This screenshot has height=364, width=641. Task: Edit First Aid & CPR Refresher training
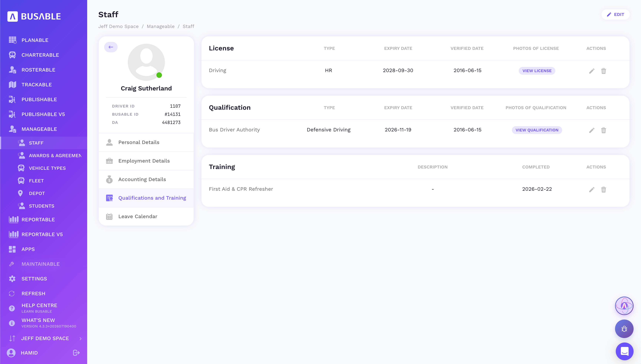pos(591,189)
